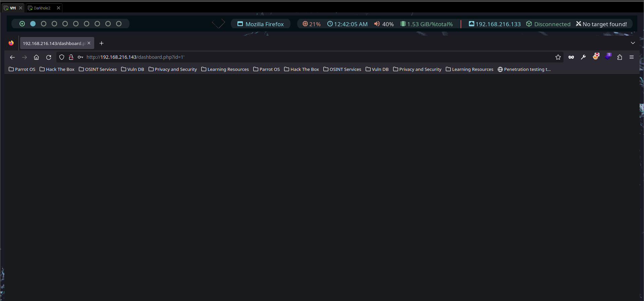The width and height of the screenshot is (644, 301).
Task: Open the first Vuln DB bookmark folder
Action: pyautogui.click(x=132, y=69)
